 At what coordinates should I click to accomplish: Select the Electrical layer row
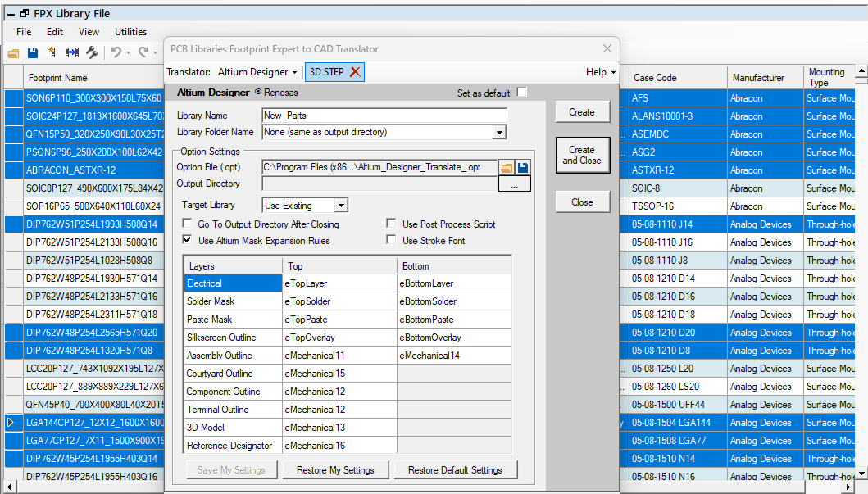pyautogui.click(x=233, y=283)
